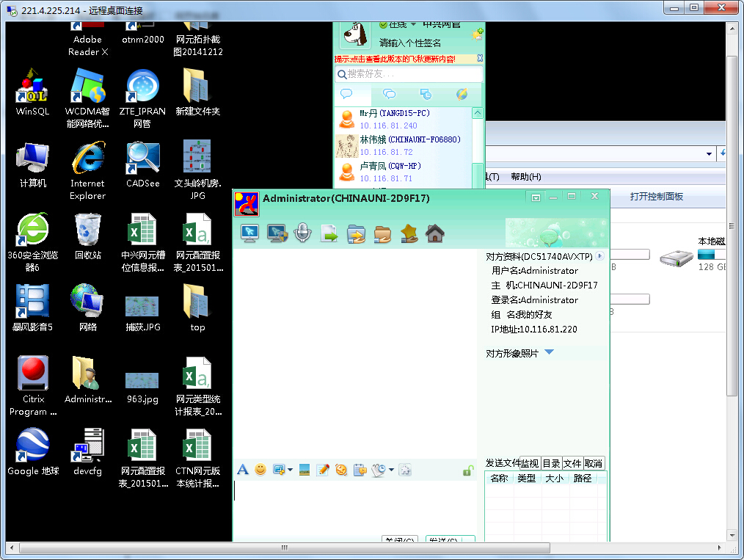Insert a picture using landscape image icon
This screenshot has height=560, width=744.
(304, 470)
